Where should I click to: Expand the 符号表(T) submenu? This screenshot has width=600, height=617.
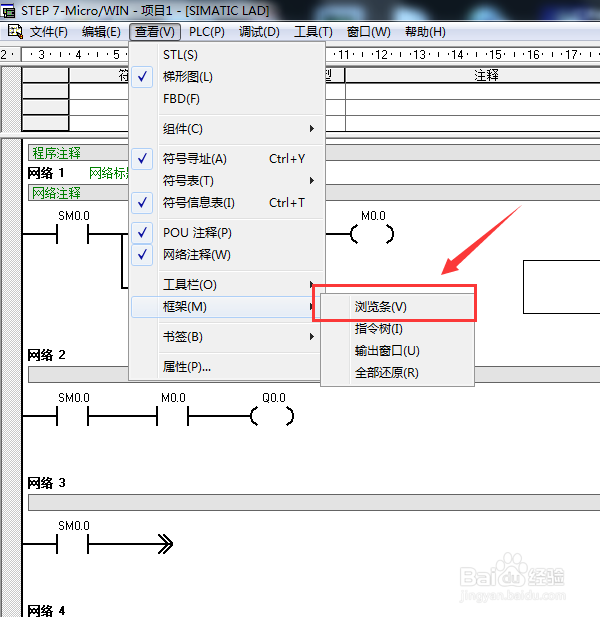[227, 181]
